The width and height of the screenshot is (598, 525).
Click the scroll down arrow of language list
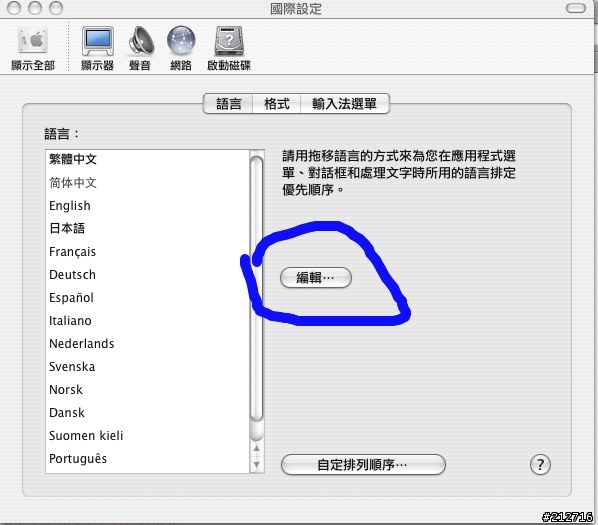[x=257, y=464]
